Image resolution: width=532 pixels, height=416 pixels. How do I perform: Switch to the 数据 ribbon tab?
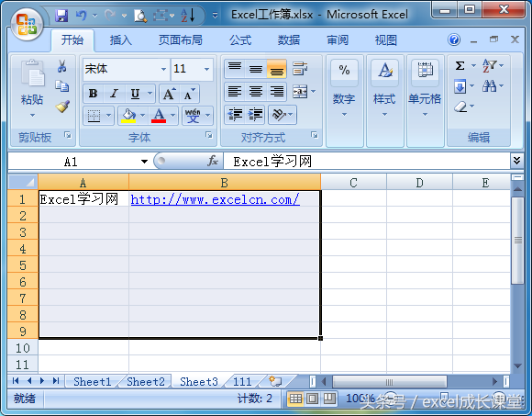tap(289, 40)
